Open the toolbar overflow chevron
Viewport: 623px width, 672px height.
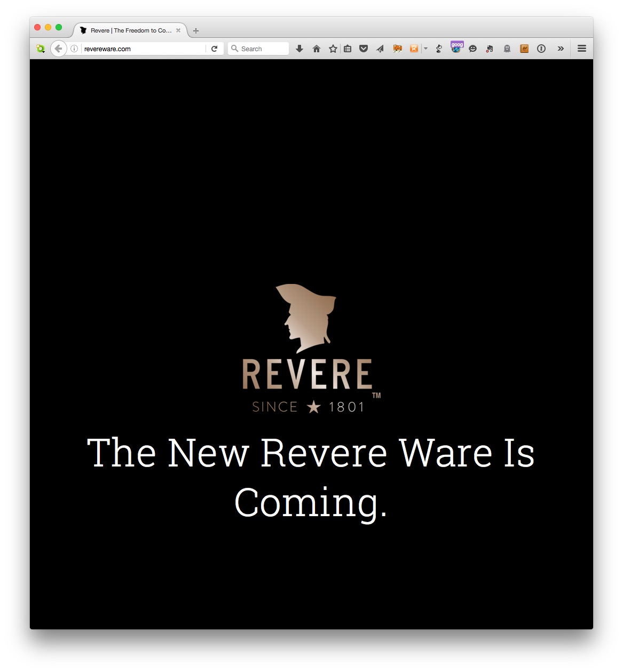(561, 49)
